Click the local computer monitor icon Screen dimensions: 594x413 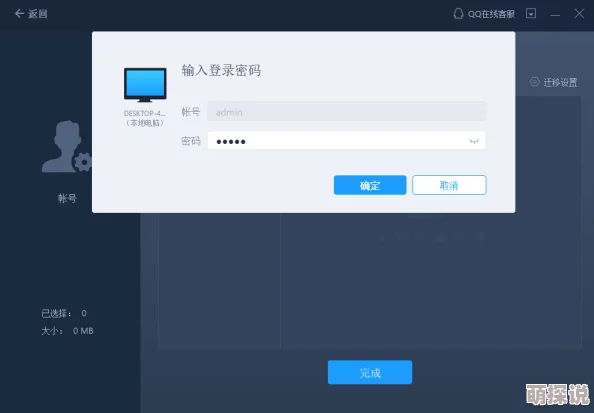[145, 85]
